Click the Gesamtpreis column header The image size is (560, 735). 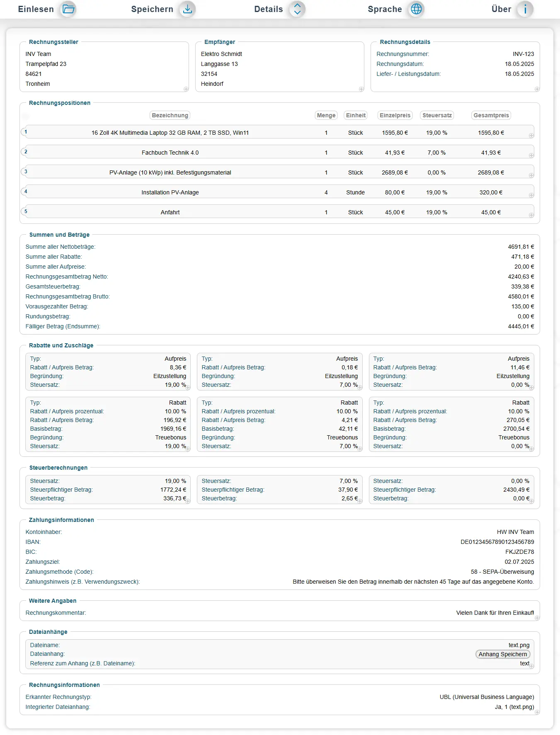click(x=491, y=115)
